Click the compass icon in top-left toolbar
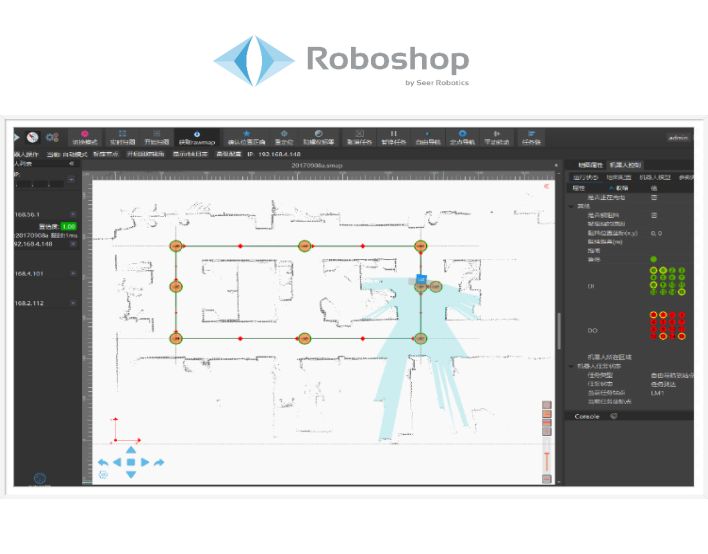Image resolution: width=708 pixels, height=554 pixels. click(x=32, y=136)
